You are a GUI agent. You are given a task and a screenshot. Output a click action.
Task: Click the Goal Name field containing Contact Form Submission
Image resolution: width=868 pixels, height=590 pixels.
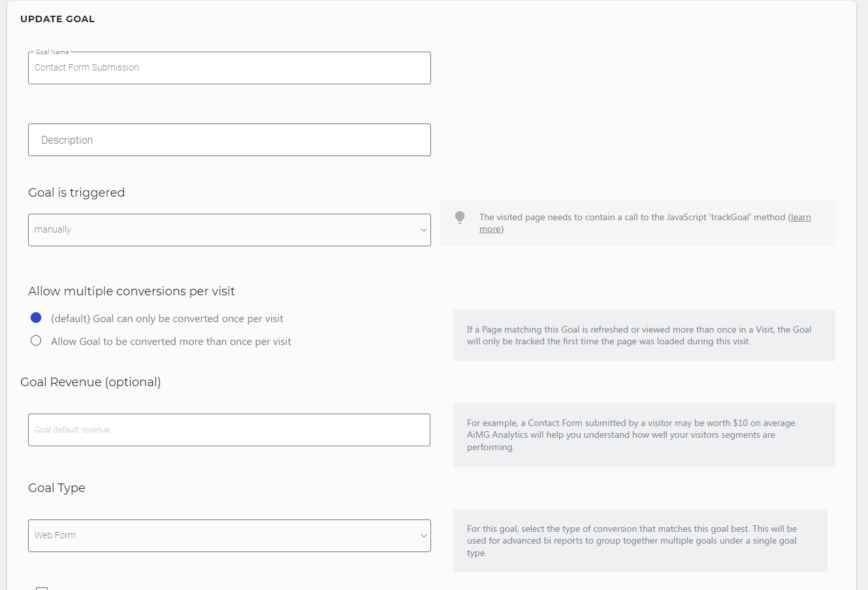click(229, 68)
